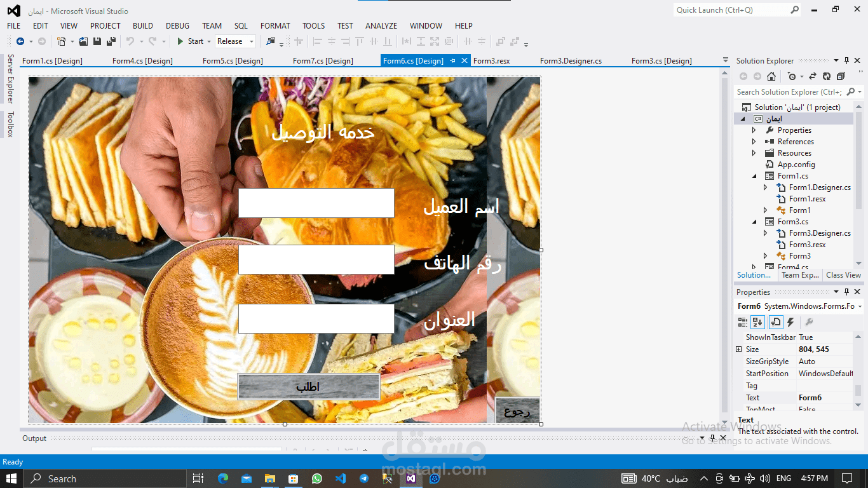The image size is (868, 488).
Task: Open the New Project dropdown arrow
Action: (72, 41)
